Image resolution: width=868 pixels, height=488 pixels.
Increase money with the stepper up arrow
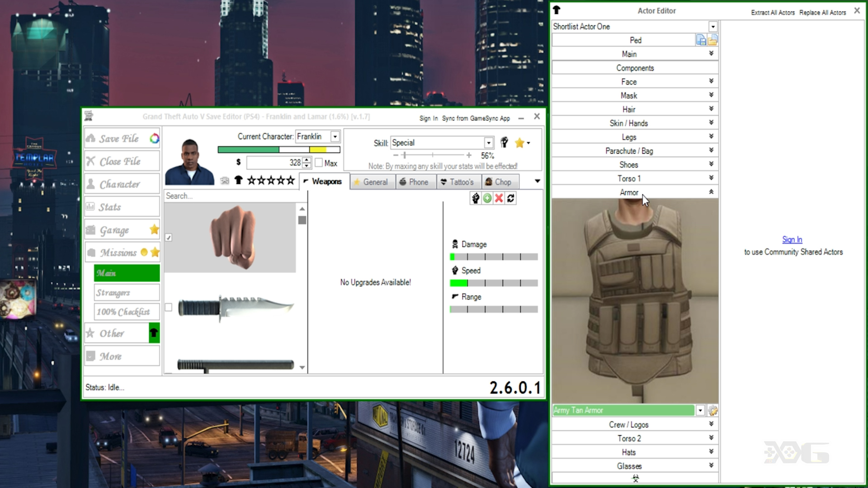(x=307, y=160)
